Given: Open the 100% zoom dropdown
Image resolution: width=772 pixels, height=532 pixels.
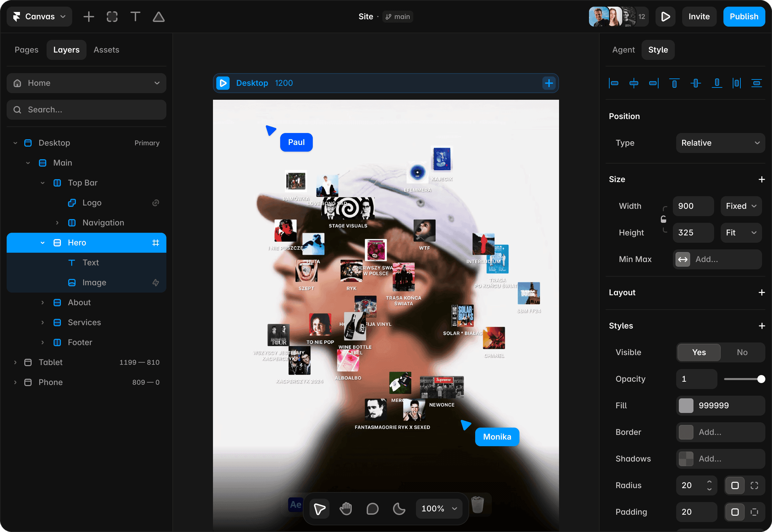Looking at the screenshot, I should pos(439,509).
